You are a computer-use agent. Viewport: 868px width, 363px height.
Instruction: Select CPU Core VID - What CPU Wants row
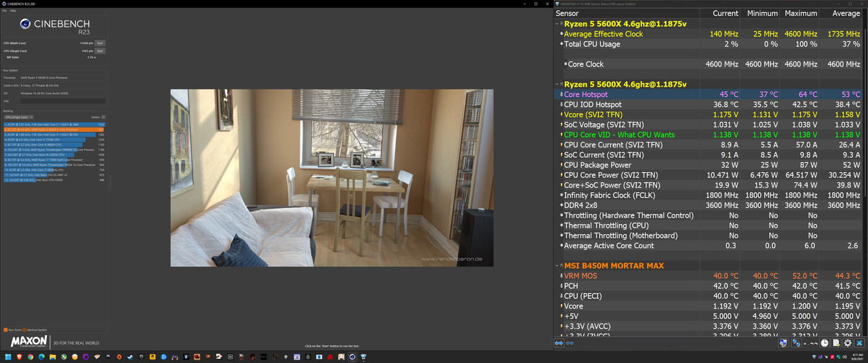710,135
